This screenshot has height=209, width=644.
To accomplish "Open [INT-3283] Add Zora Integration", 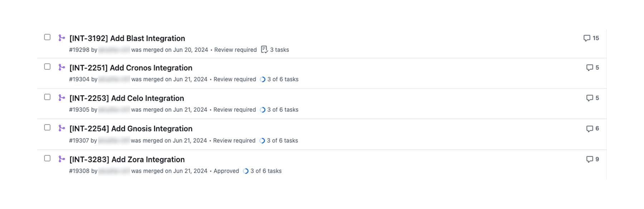I will pos(127,159).
